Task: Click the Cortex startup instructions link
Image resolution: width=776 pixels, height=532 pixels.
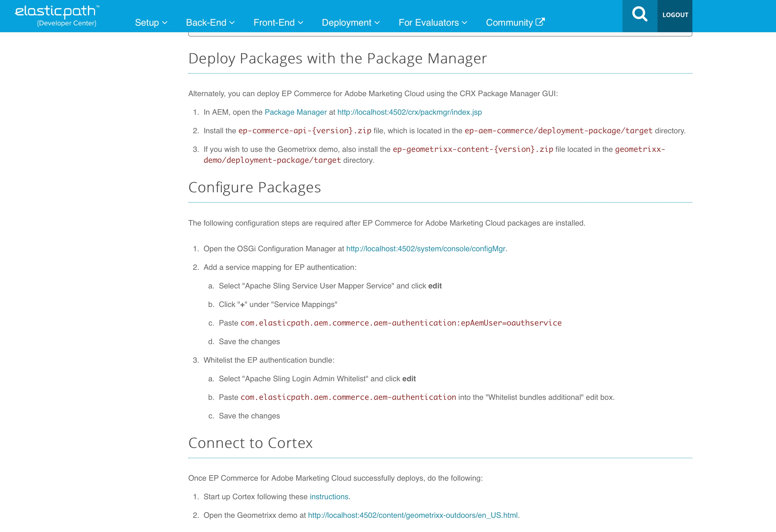Action: click(x=329, y=496)
